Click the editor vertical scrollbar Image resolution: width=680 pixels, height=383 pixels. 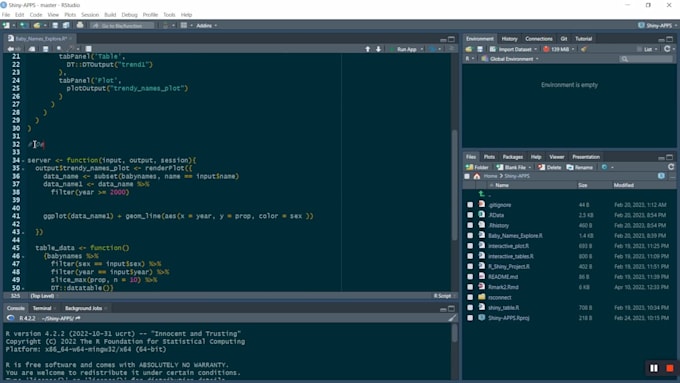[x=454, y=184]
